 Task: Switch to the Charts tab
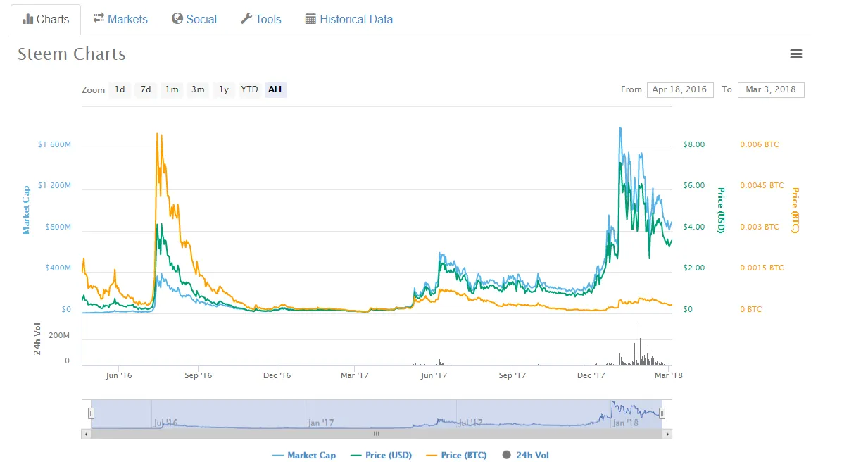pos(46,20)
